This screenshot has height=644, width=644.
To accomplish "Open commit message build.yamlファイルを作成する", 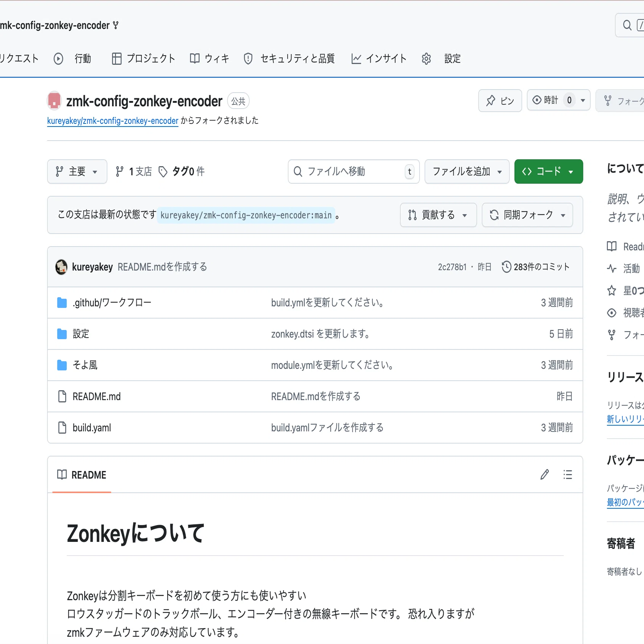I will pos(327,428).
